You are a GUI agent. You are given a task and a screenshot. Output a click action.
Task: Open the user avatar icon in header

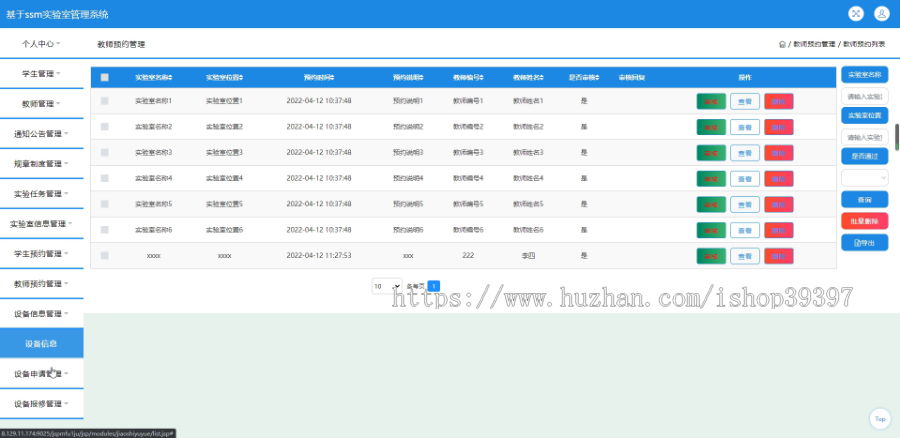pyautogui.click(x=882, y=14)
